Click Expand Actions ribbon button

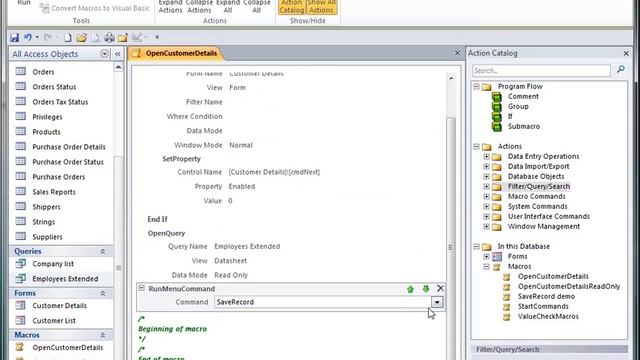click(170, 6)
